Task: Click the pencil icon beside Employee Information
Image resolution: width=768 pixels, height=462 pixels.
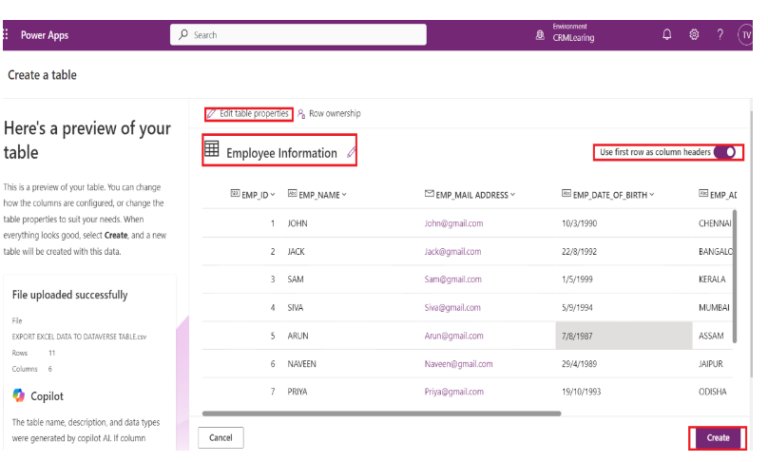Action: click(351, 153)
